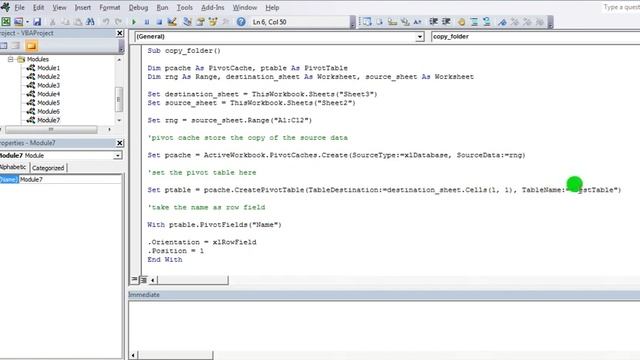Viewport: 640px width, 360px height.
Task: Toggle Design Mode icon
Action: (172, 22)
